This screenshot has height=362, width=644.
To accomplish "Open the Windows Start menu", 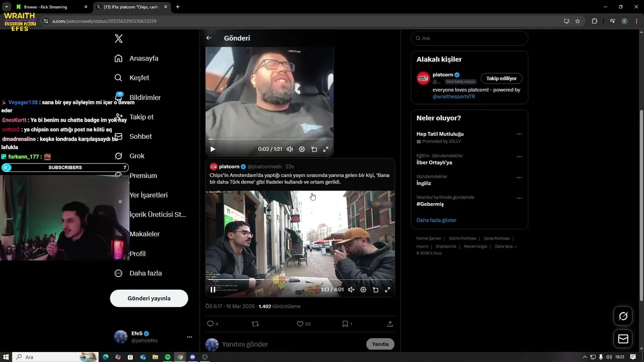I will [x=6, y=357].
